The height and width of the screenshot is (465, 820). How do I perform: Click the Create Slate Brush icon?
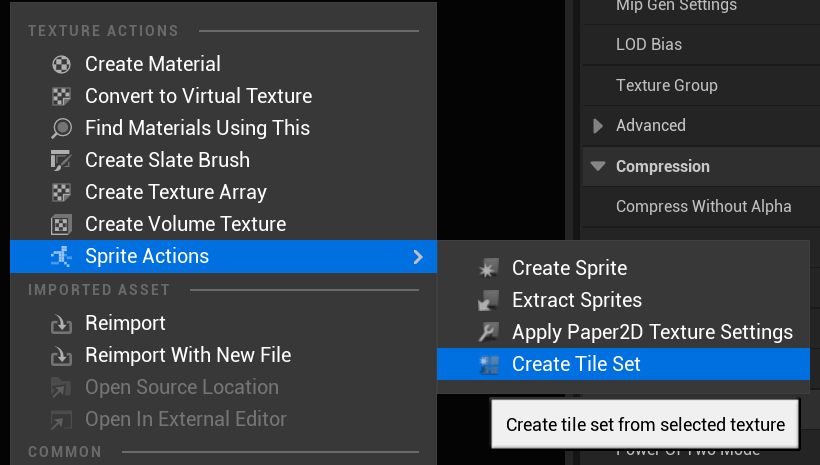coord(61,160)
